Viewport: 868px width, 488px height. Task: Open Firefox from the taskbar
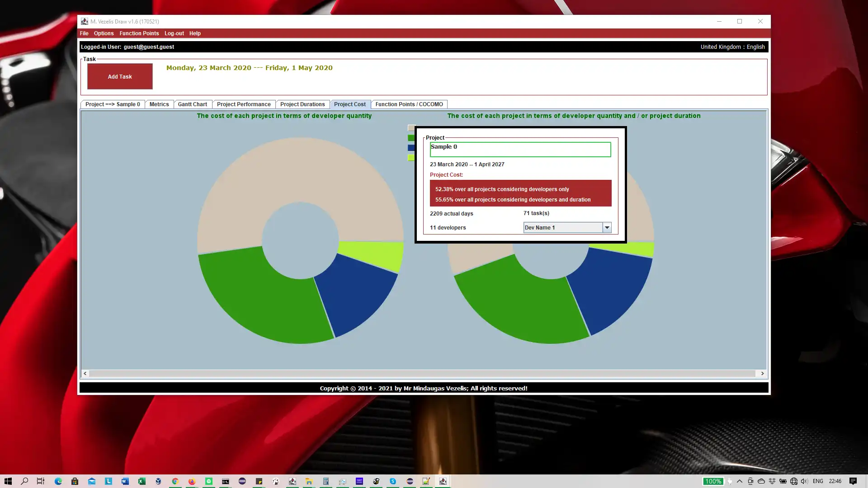(x=192, y=481)
